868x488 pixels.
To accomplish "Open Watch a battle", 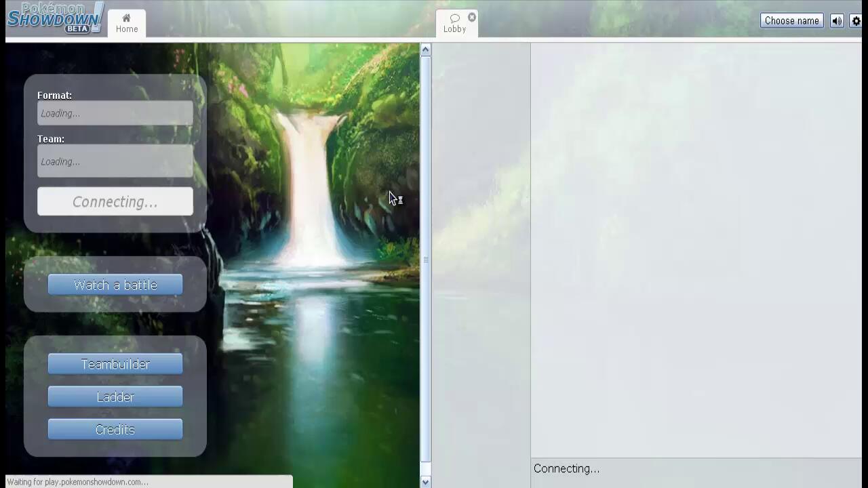I will tap(115, 285).
